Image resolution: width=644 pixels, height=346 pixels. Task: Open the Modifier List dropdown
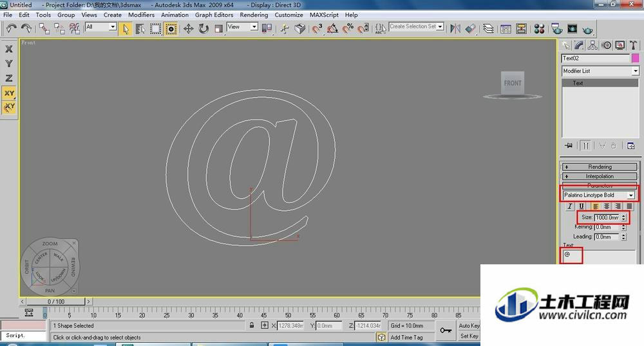pos(636,71)
